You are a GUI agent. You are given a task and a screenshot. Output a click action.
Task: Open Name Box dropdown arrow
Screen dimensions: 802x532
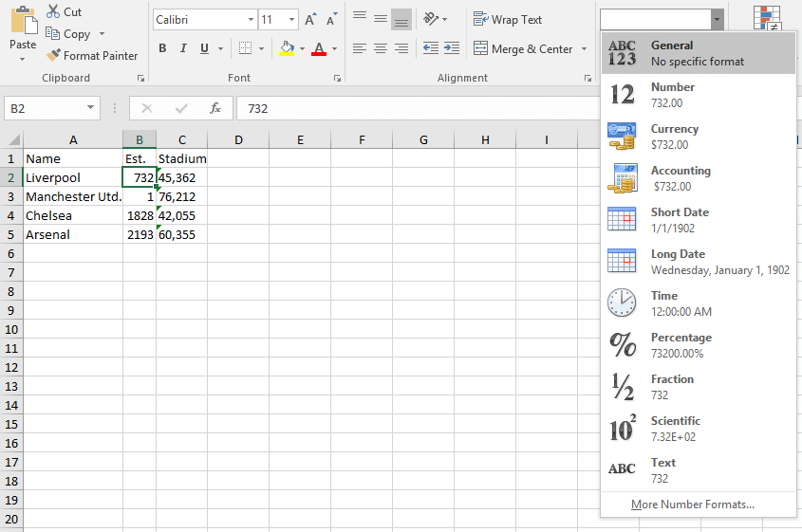(x=90, y=108)
